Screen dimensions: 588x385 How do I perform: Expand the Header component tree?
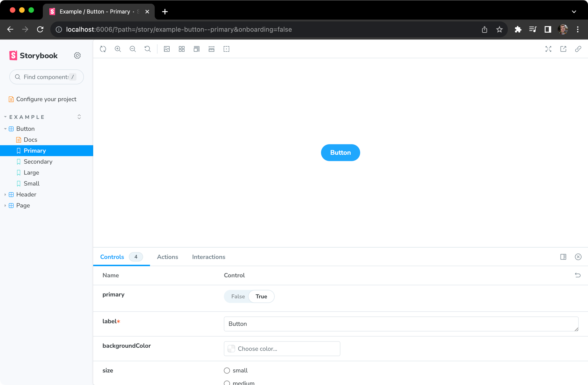[5, 194]
